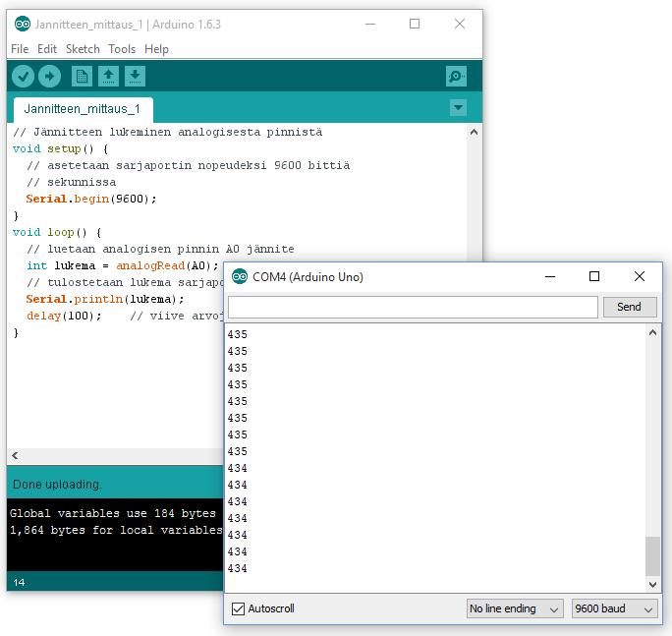Click the first 435 value in serial output
672x636 pixels.
point(238,334)
